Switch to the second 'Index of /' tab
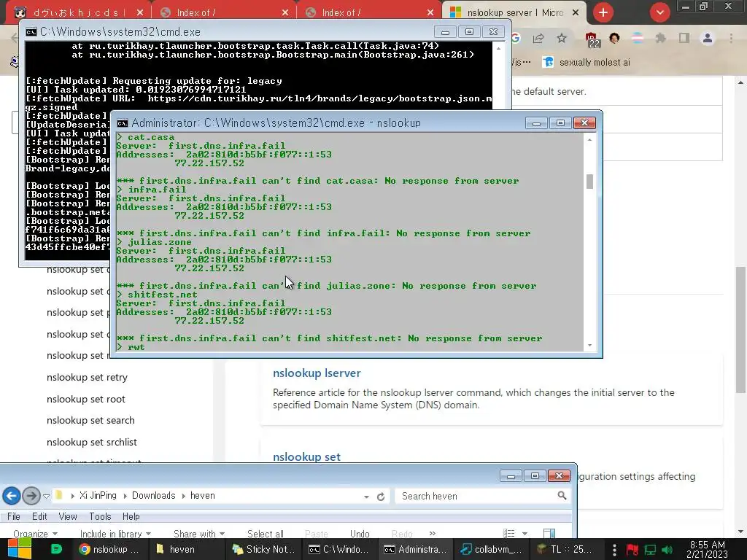The height and width of the screenshot is (560, 747). click(369, 13)
